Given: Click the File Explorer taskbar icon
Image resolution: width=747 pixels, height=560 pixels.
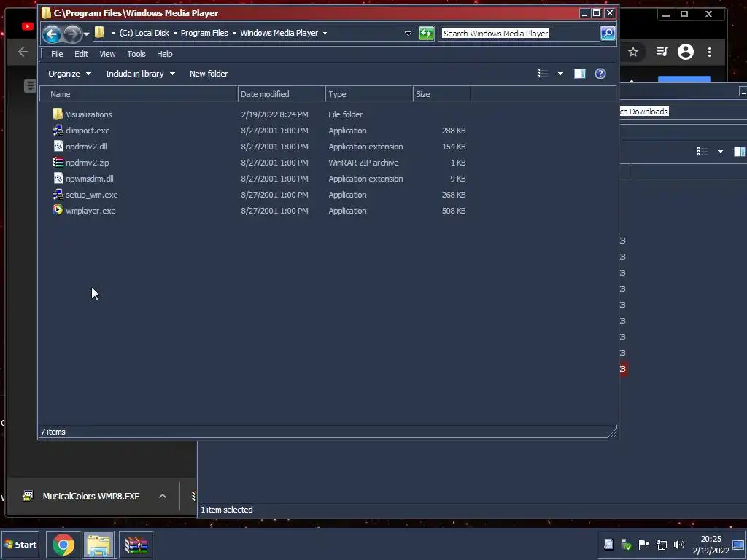Looking at the screenshot, I should pos(98,545).
